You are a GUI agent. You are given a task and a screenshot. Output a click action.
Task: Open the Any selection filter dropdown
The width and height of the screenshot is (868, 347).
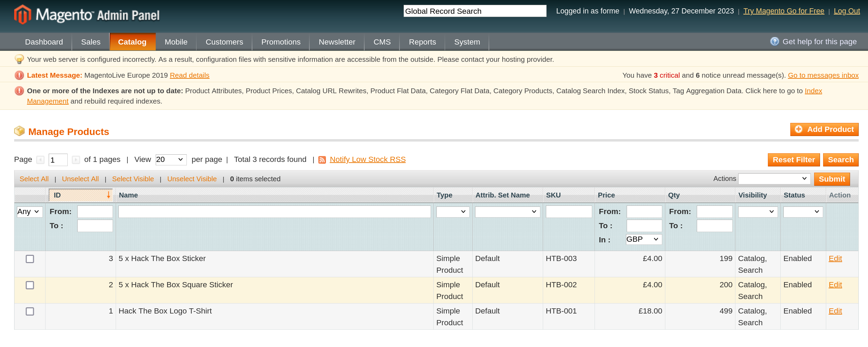(30, 212)
